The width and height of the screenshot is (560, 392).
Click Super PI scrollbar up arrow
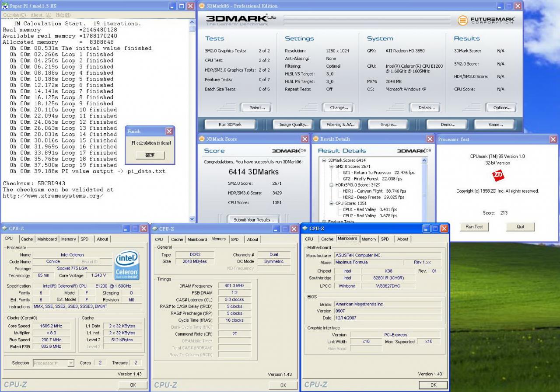click(x=192, y=22)
